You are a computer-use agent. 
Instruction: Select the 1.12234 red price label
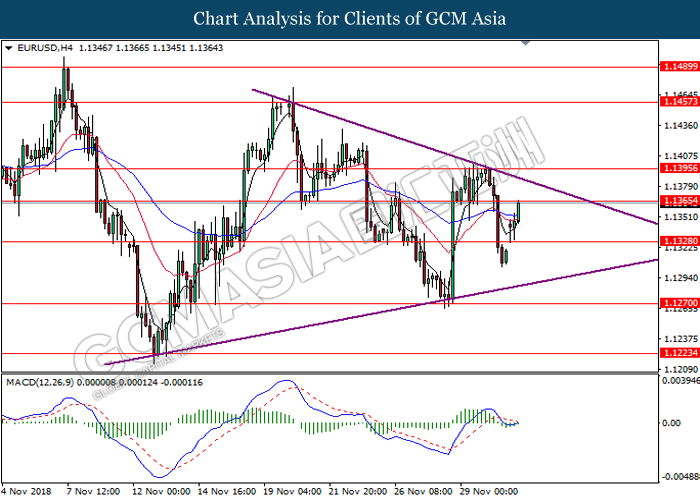click(x=680, y=353)
